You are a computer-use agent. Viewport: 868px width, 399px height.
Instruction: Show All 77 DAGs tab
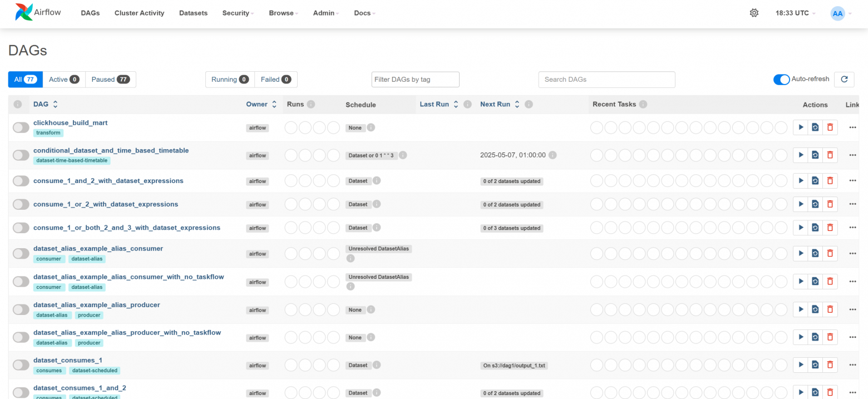[x=26, y=80]
